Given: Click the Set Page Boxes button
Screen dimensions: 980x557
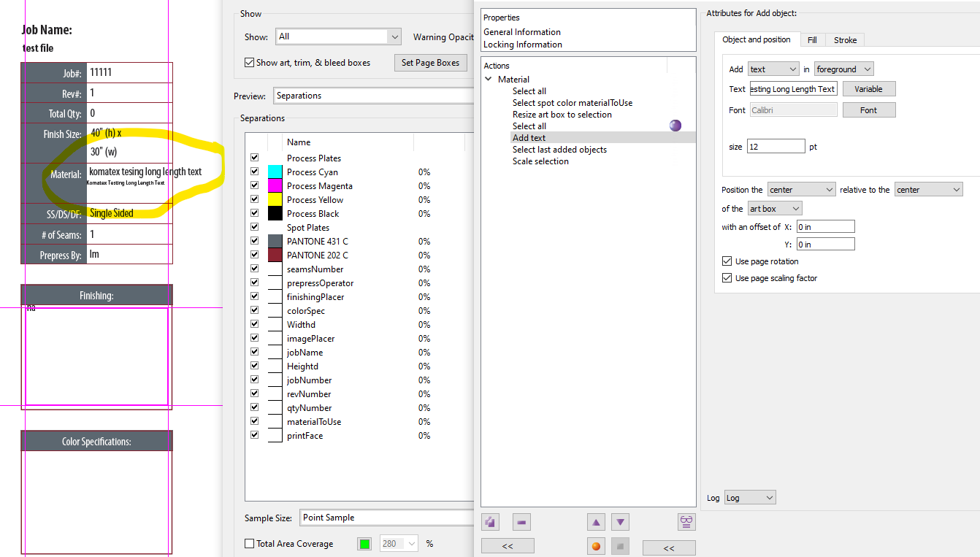Looking at the screenshot, I should pyautogui.click(x=430, y=63).
